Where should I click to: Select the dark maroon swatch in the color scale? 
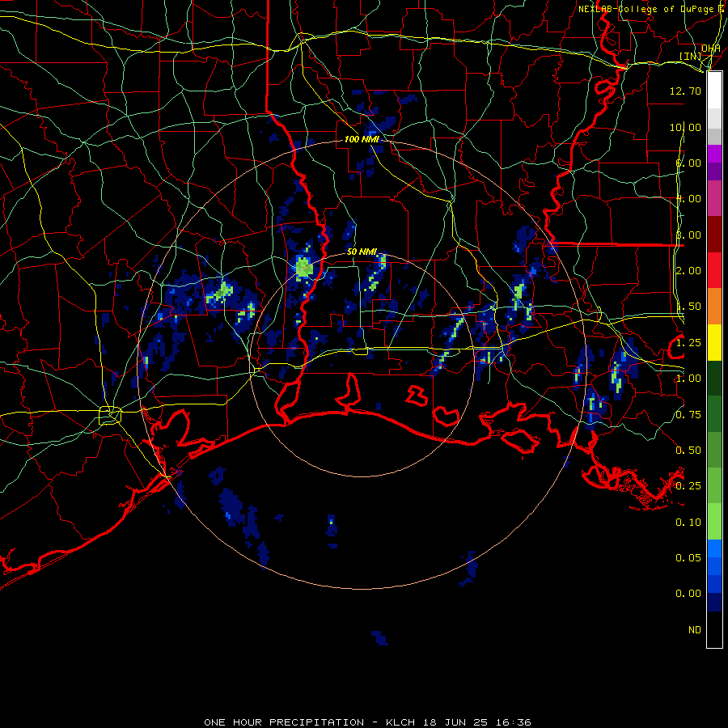(x=714, y=235)
